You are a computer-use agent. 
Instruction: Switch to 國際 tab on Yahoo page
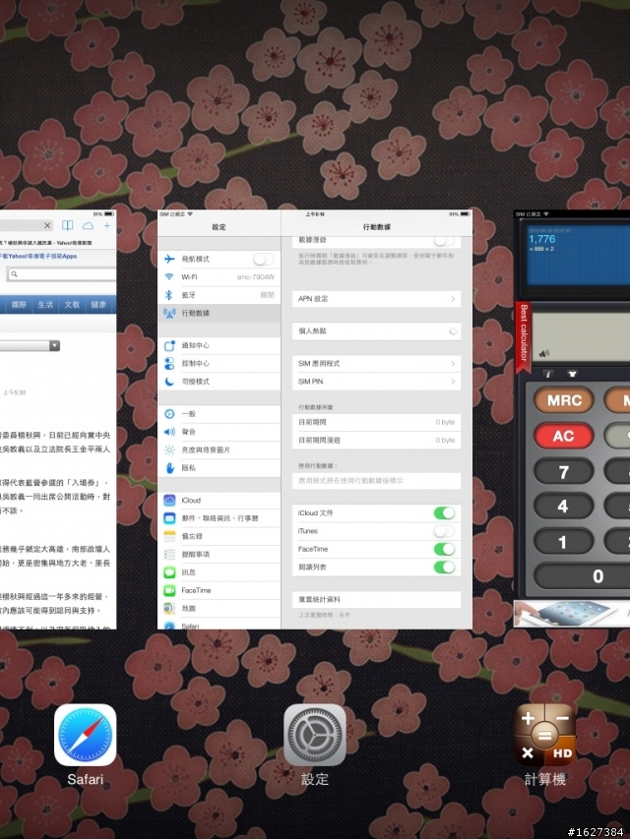(x=19, y=304)
